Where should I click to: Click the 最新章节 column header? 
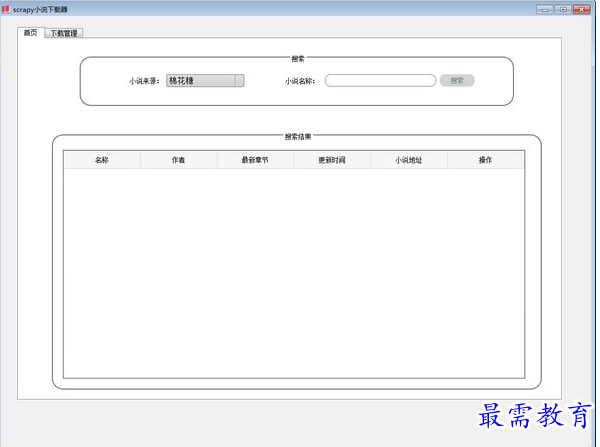click(255, 160)
